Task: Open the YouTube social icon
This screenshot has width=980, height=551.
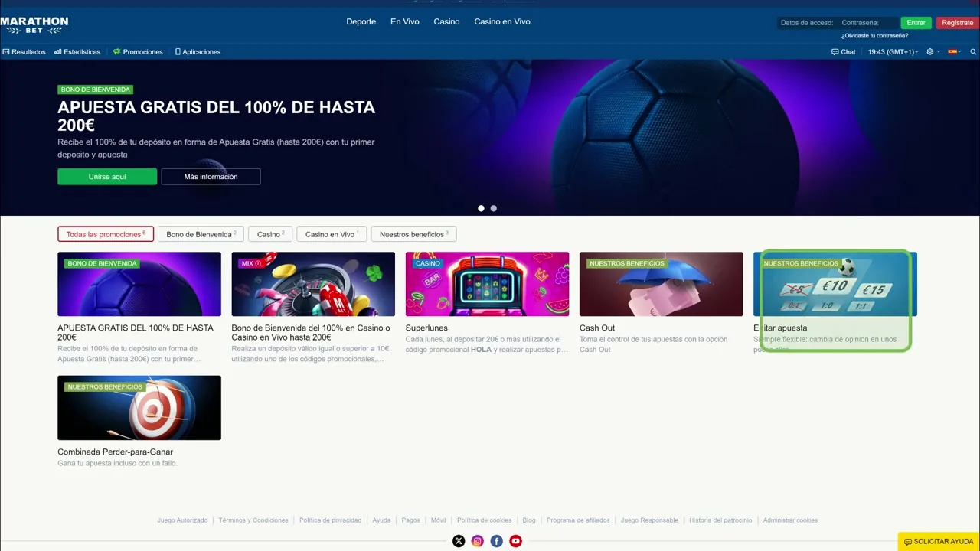Action: (x=516, y=541)
